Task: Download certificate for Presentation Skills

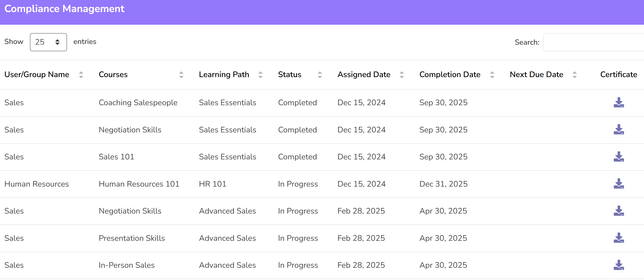Action: (619, 238)
